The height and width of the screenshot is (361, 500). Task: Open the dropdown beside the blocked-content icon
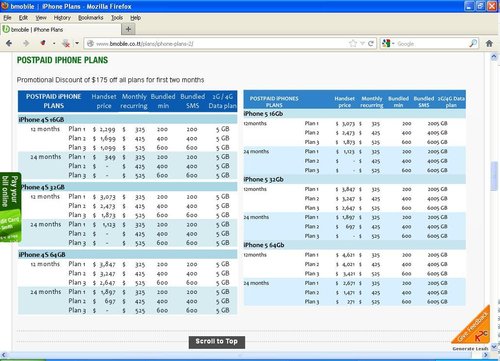tap(77, 43)
